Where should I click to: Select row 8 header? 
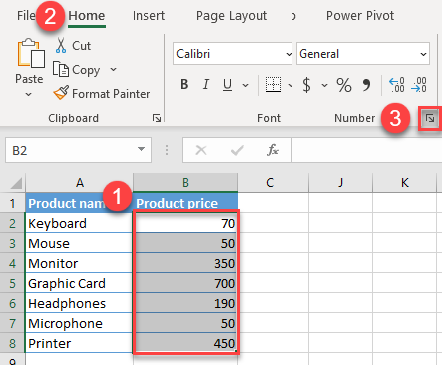13,343
